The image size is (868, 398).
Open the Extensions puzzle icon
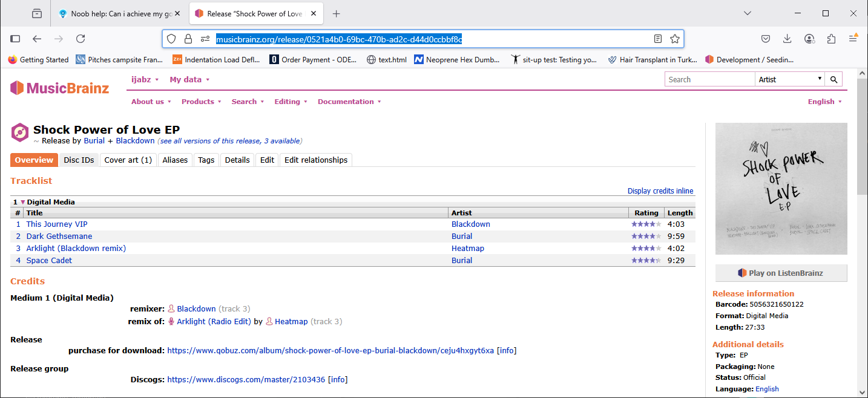(x=831, y=39)
